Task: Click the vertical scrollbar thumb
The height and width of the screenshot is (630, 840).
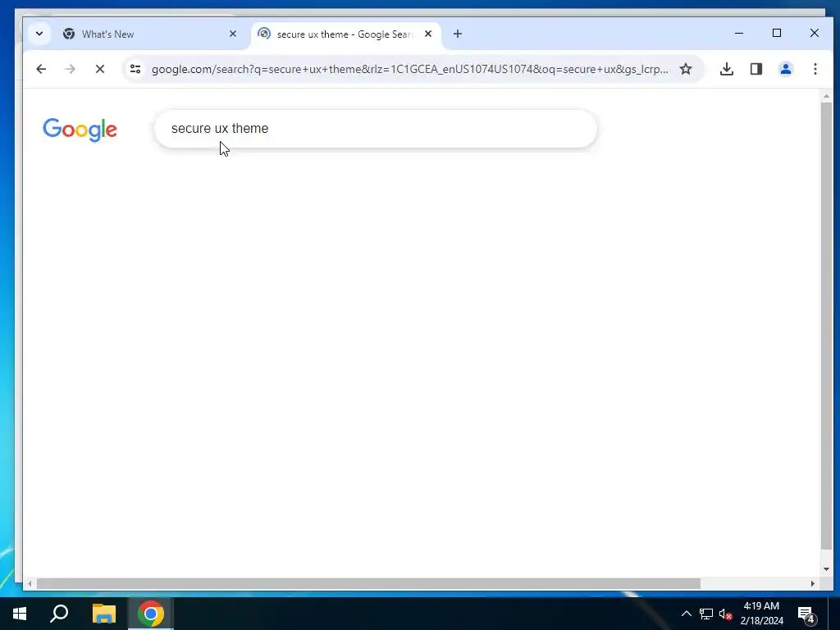Action: [826, 326]
